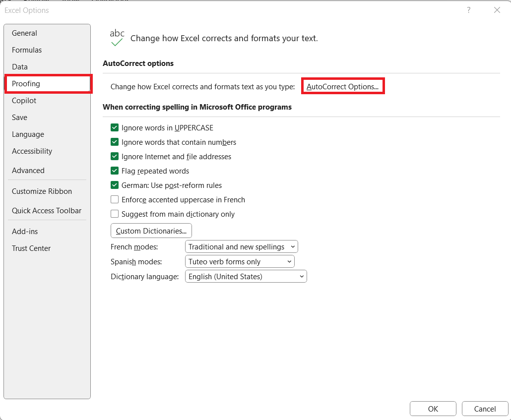This screenshot has width=511, height=420.
Task: Open the Language options category
Action: coord(47,134)
